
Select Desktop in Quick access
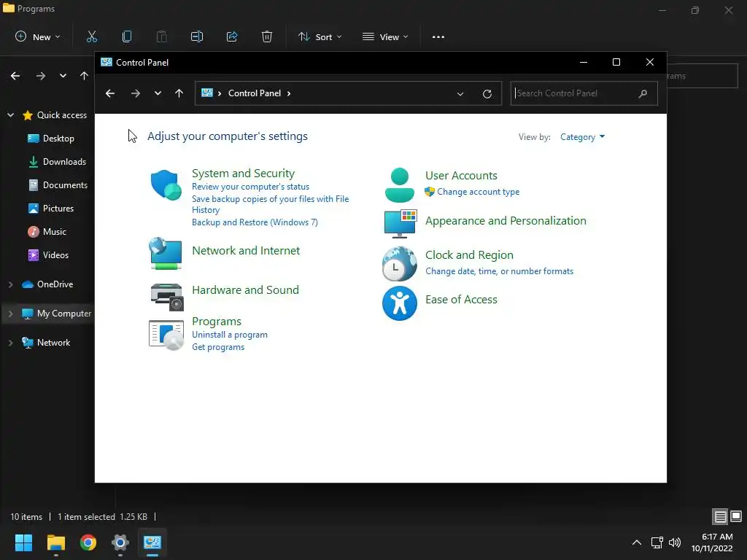point(51,139)
